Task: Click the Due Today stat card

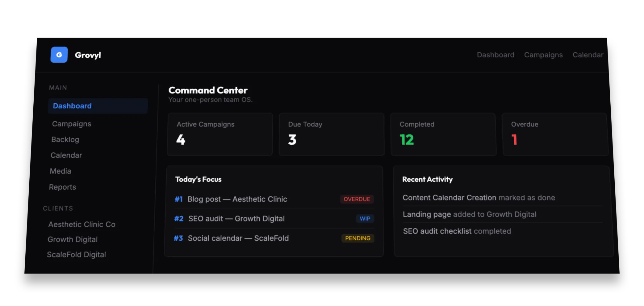Action: click(332, 134)
